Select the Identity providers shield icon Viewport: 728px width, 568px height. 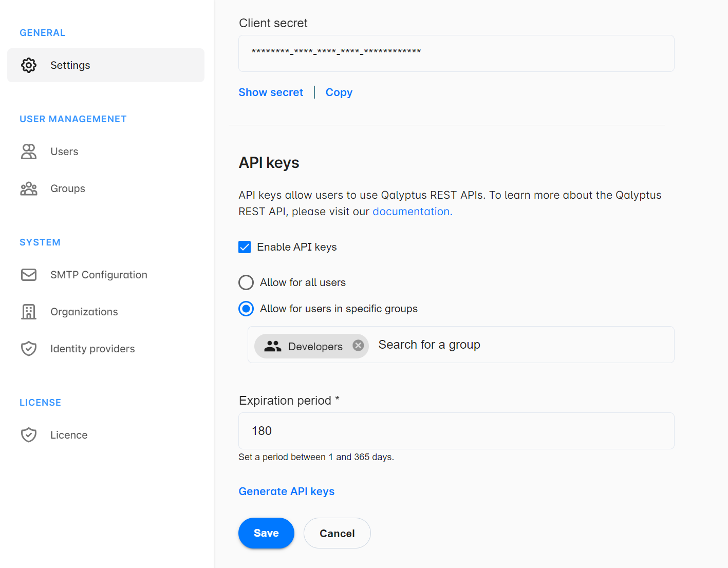[x=29, y=349]
